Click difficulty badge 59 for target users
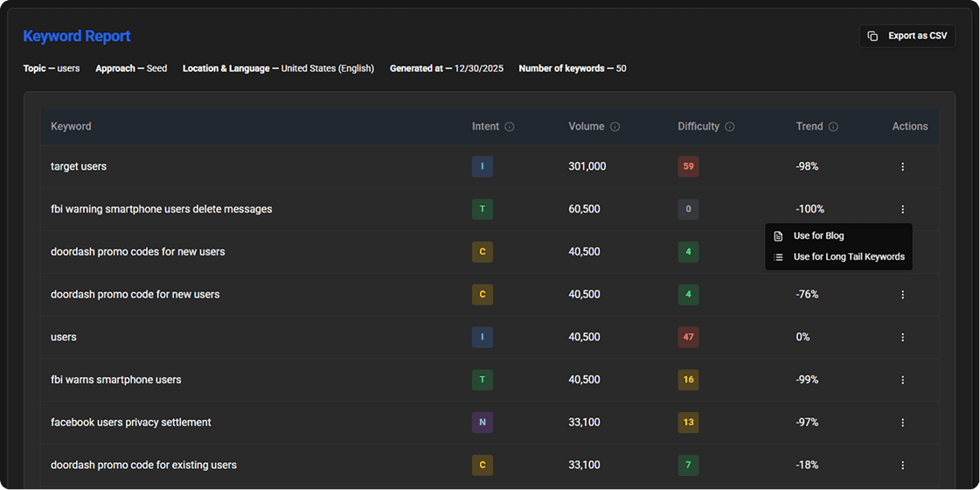Viewport: 980px width, 490px height. pyautogui.click(x=688, y=166)
